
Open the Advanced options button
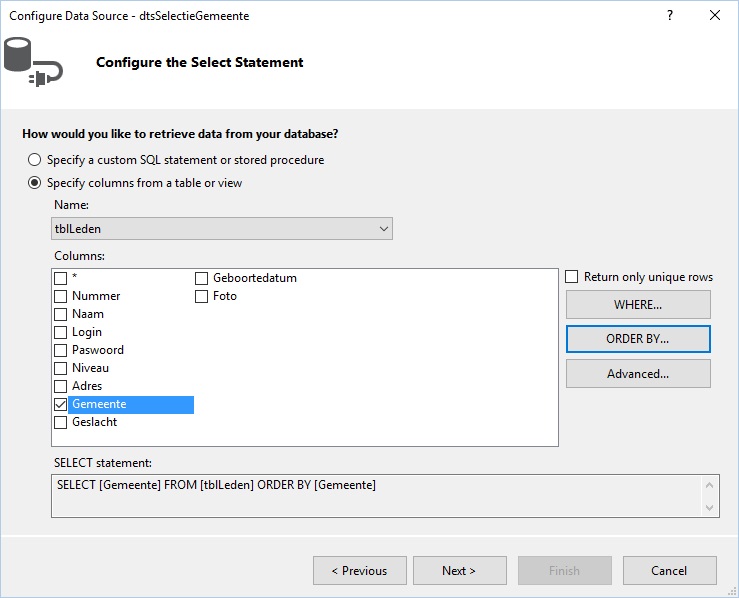(638, 374)
